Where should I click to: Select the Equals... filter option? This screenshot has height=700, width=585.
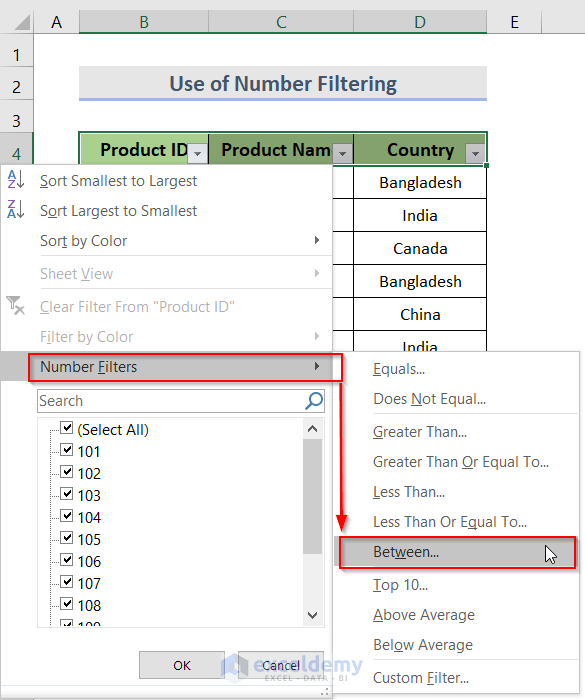coord(456,369)
